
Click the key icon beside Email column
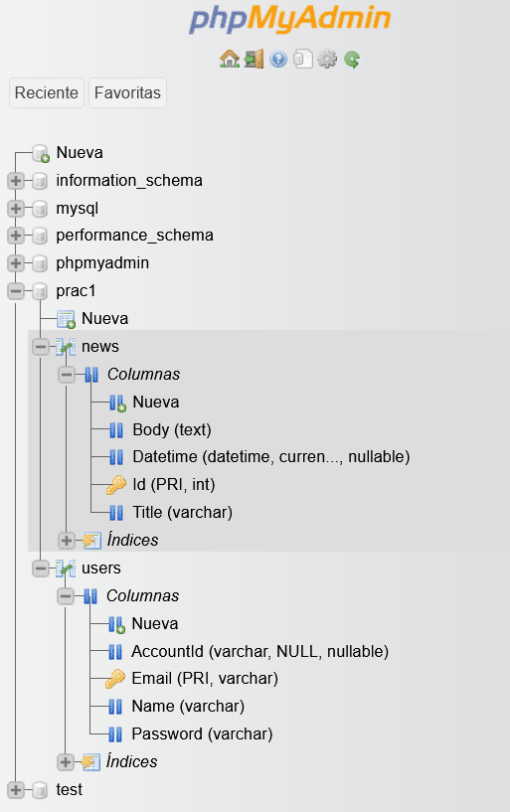click(115, 679)
